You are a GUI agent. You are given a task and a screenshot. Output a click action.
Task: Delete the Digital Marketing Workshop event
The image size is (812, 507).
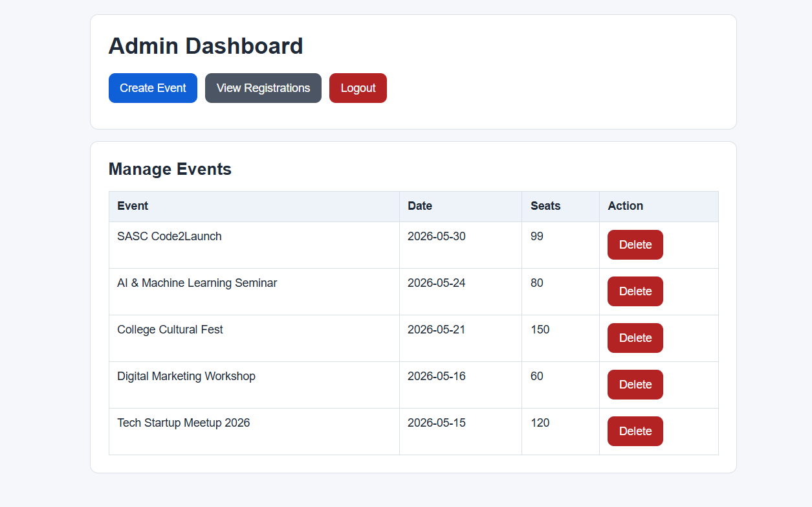coord(635,385)
